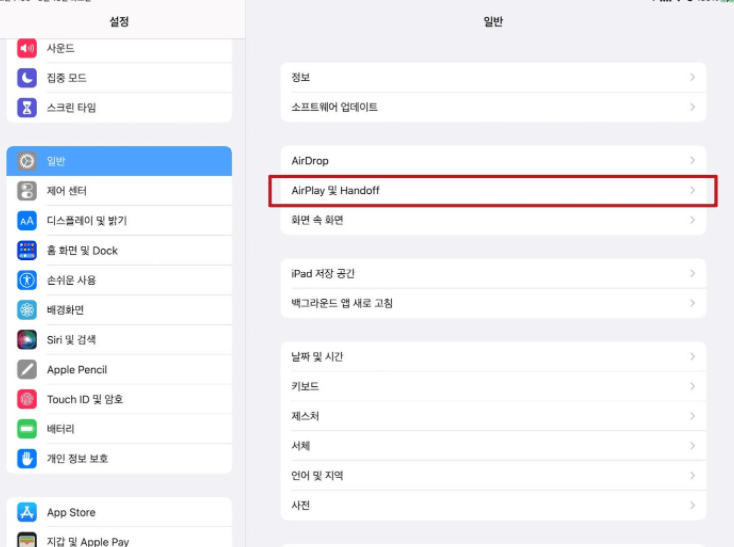Tap the Sound (사운드) speaker icon
Viewport: 734px width, 547px height.
(x=27, y=48)
